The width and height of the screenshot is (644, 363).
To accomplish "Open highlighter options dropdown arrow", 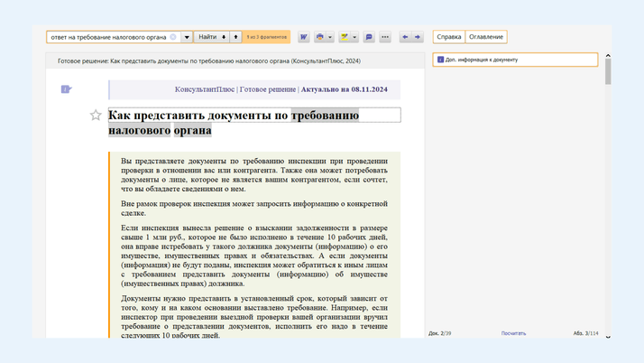I will pos(354,37).
